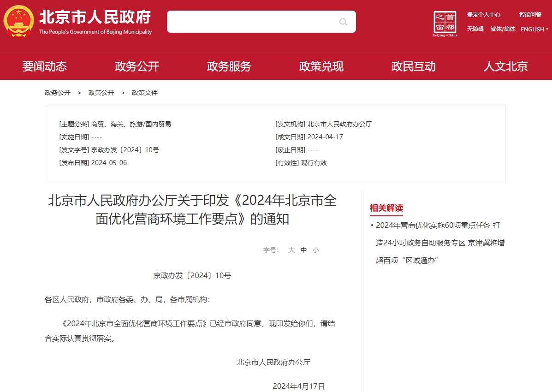The width and height of the screenshot is (552, 392).
Task: Click the 首都之窗 seal icon
Action: pos(445,21)
